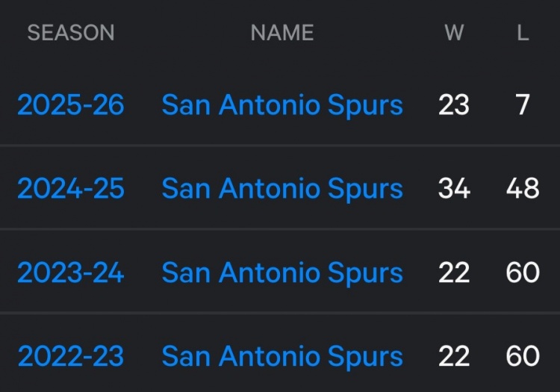Select San Antonio Spurs in 2023-24 row
The height and width of the screenshot is (392, 560).
(x=282, y=273)
